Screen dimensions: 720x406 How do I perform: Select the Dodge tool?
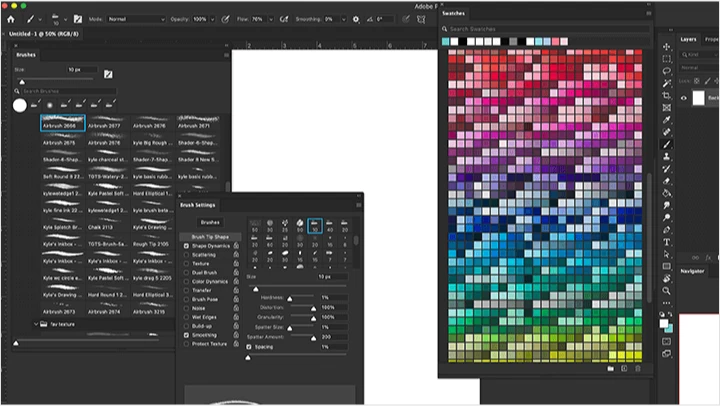[666, 217]
